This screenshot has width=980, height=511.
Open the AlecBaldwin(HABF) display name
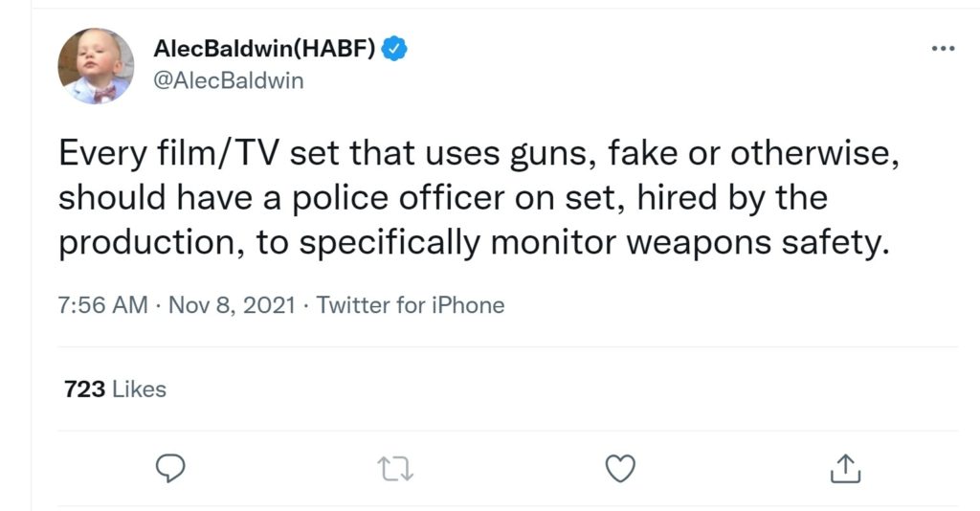[265, 48]
